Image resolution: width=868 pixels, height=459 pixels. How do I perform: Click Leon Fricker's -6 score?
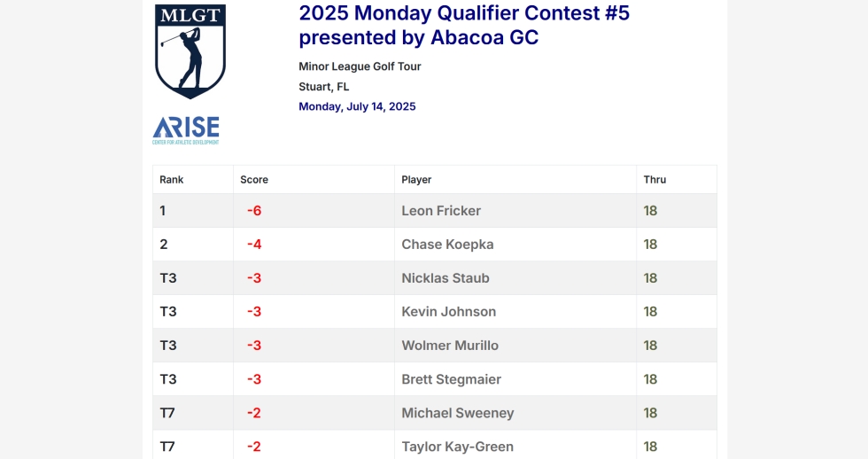(x=254, y=211)
